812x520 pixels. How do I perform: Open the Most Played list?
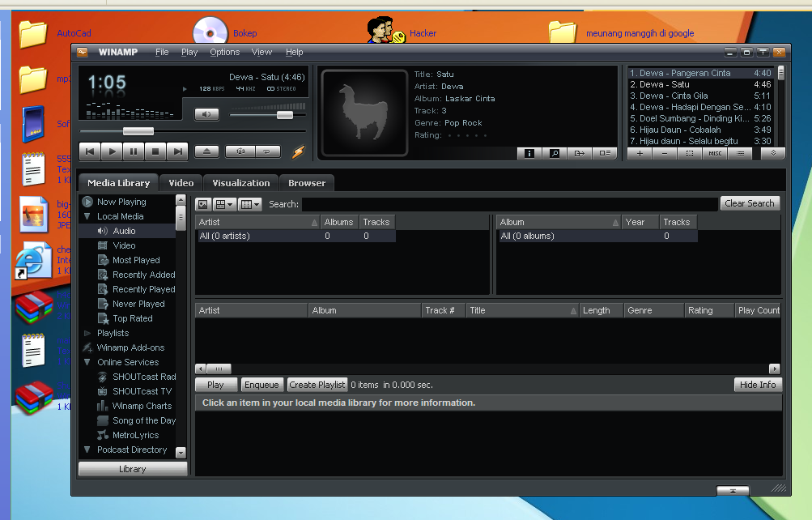tap(136, 260)
